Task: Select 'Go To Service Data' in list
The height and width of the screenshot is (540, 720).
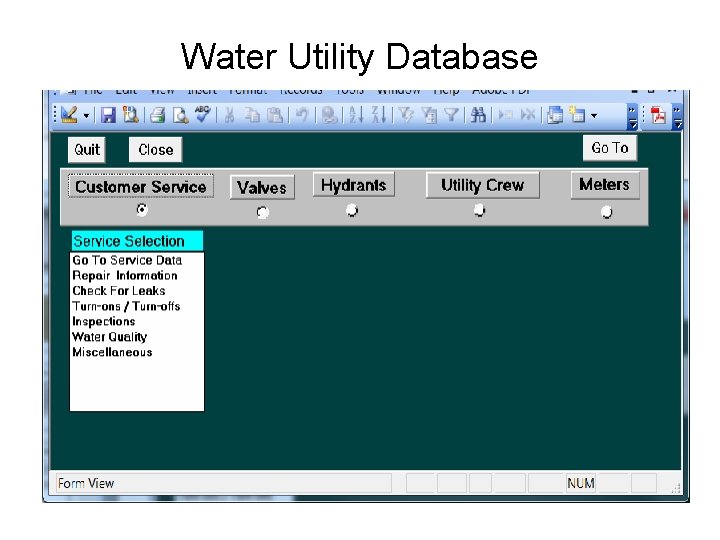Action: tap(137, 260)
